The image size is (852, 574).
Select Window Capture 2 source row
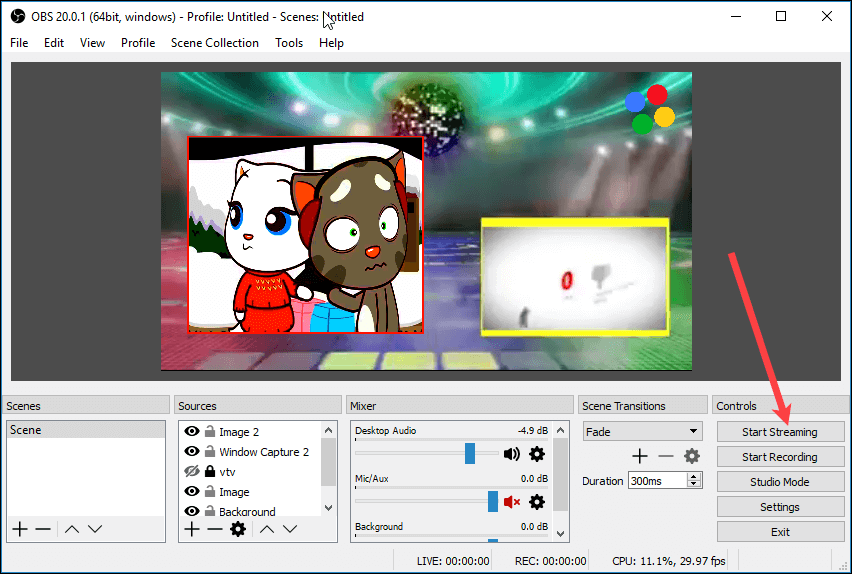point(250,452)
